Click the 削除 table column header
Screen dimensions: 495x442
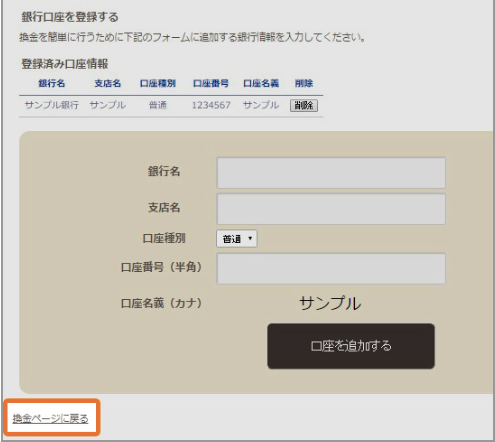coord(304,83)
